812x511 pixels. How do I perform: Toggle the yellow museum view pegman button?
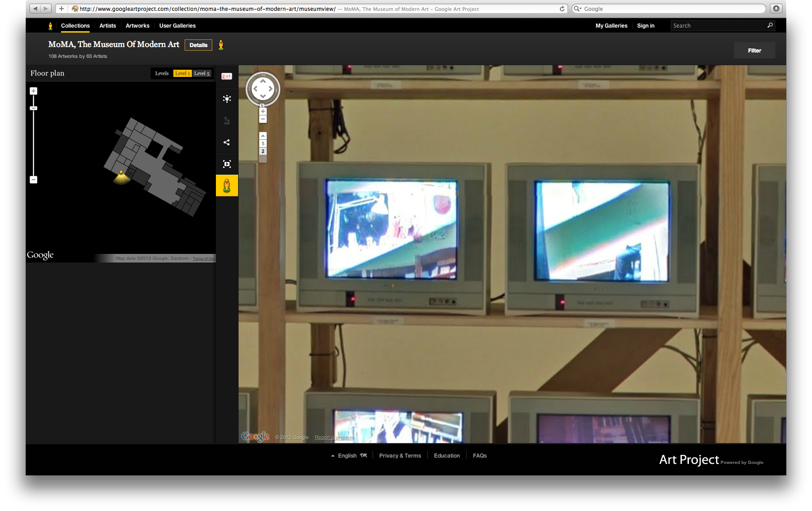227,186
